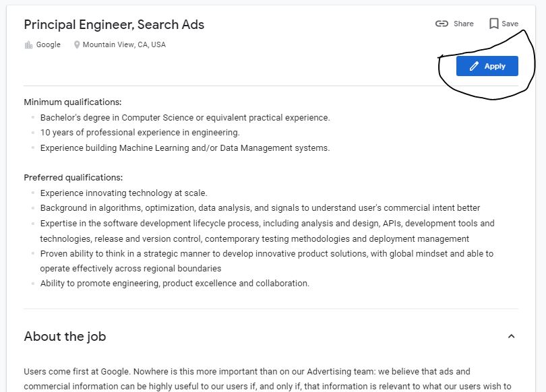Click the innovating technology at scale bullet
This screenshot has width=546, height=392.
coord(123,193)
